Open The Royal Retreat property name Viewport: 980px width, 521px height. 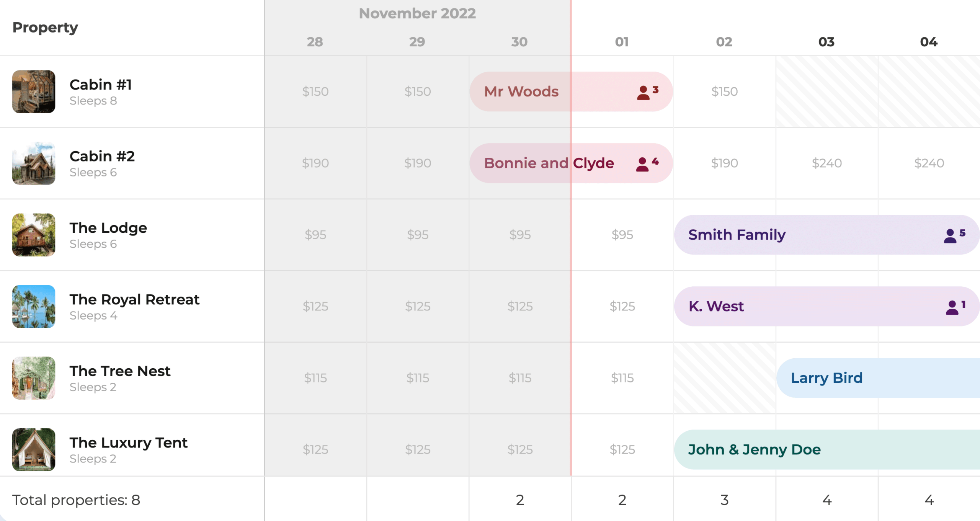click(x=134, y=299)
